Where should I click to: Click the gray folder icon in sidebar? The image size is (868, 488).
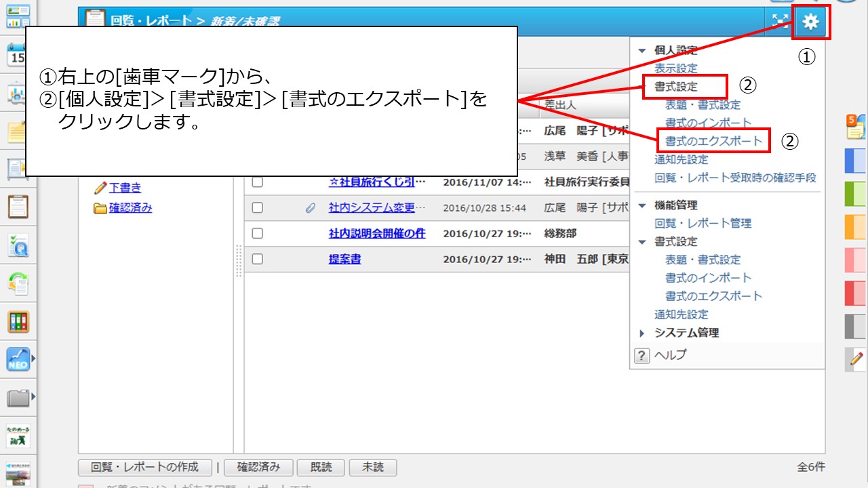(x=18, y=397)
